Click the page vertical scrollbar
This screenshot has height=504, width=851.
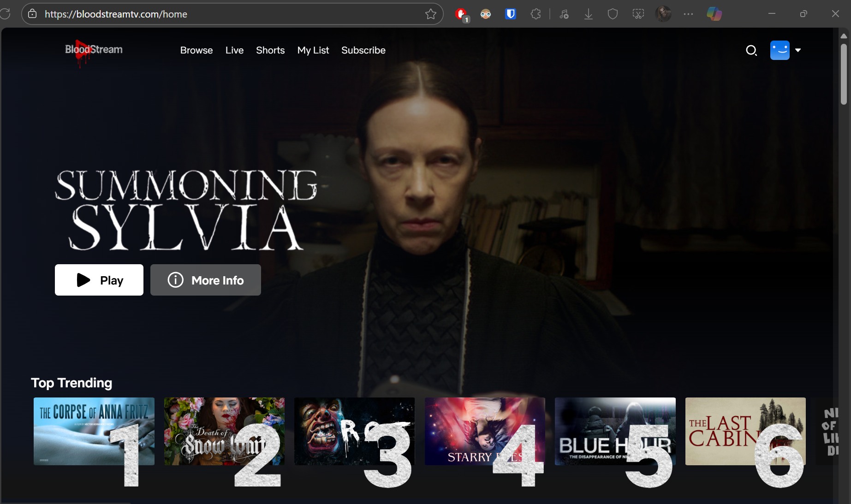click(x=844, y=74)
